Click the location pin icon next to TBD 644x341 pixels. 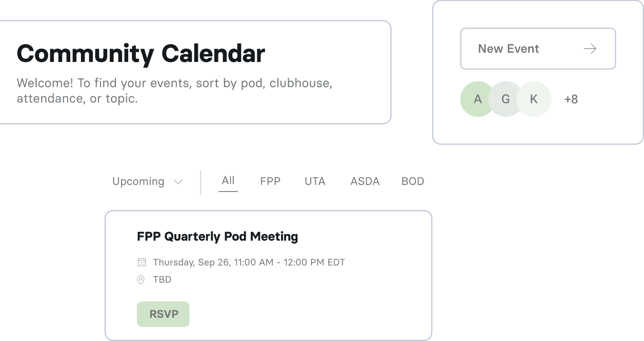140,280
